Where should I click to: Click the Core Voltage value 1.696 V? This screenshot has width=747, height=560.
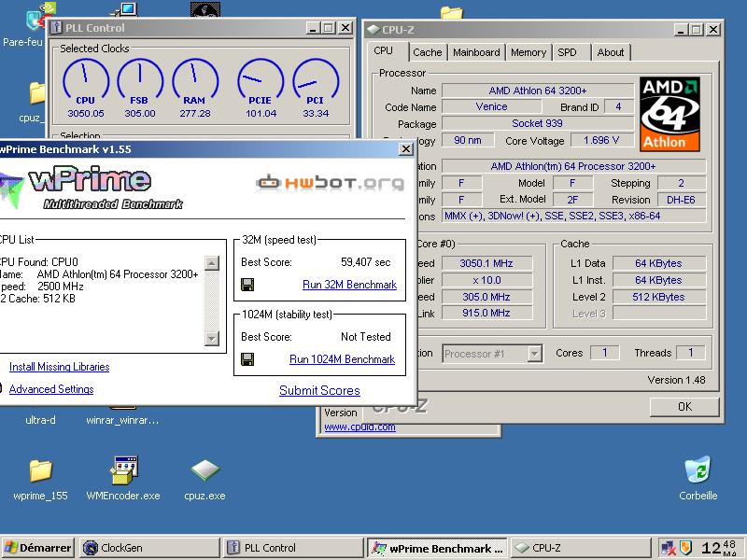coord(601,140)
